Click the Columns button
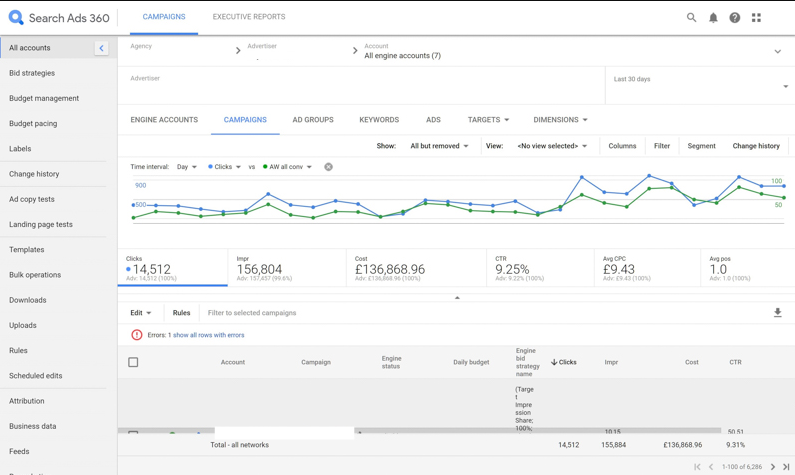 (622, 146)
